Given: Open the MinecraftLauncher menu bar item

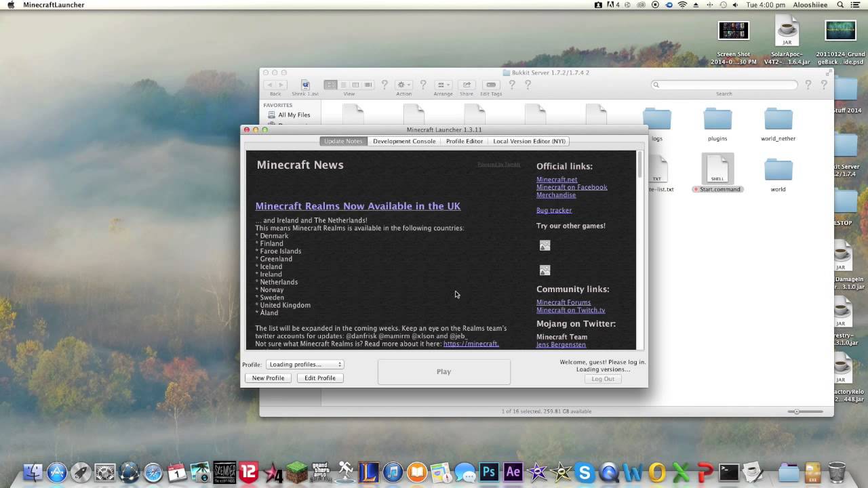Looking at the screenshot, I should (x=54, y=5).
